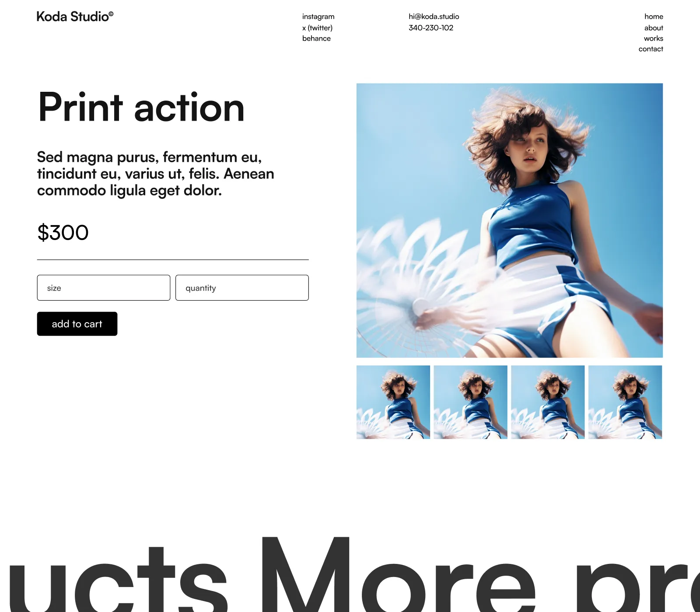Click the add to cart button
The image size is (700, 612).
[77, 324]
